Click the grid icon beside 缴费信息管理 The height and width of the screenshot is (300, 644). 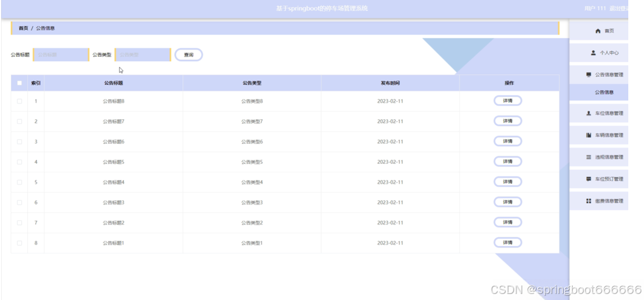click(x=588, y=201)
